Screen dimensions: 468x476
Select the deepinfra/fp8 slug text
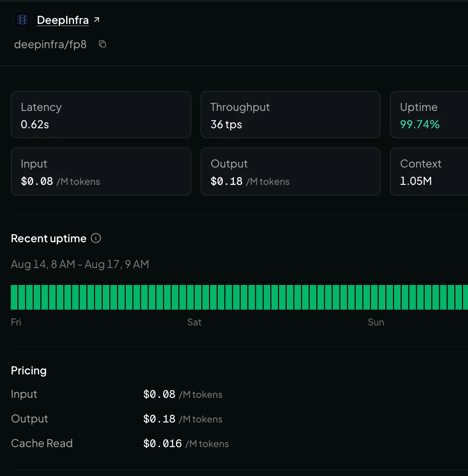50,45
